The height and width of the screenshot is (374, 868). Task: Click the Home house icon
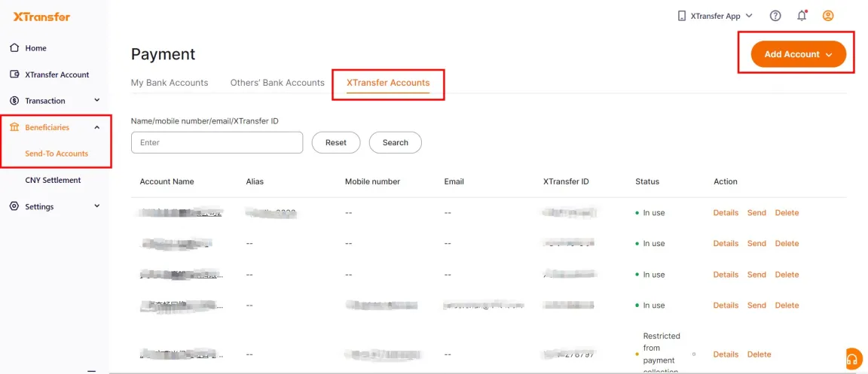[15, 48]
